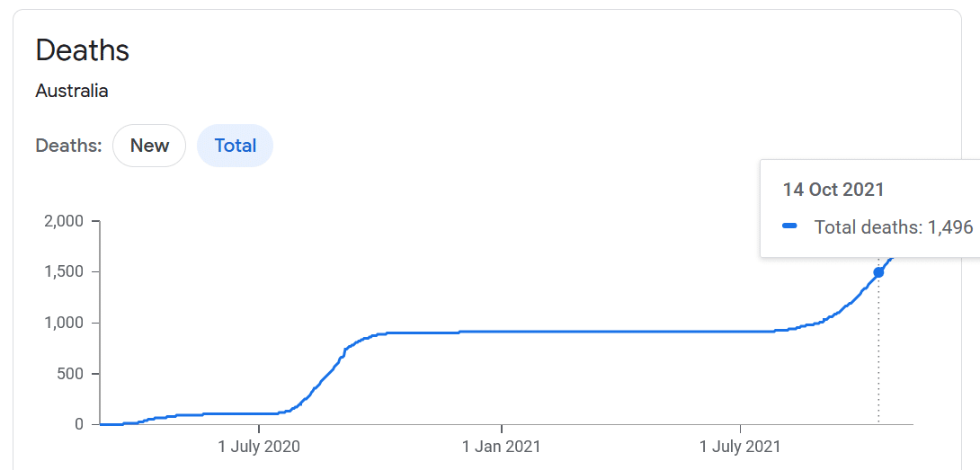
Task: Click the flat chart line above 1 Jan 2021
Action: tap(502, 332)
